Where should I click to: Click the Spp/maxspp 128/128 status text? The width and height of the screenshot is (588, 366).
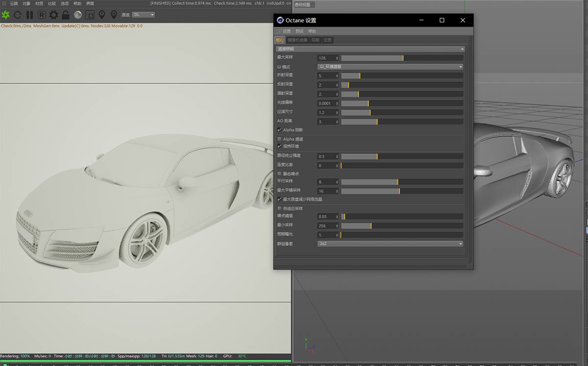pyautogui.click(x=137, y=356)
